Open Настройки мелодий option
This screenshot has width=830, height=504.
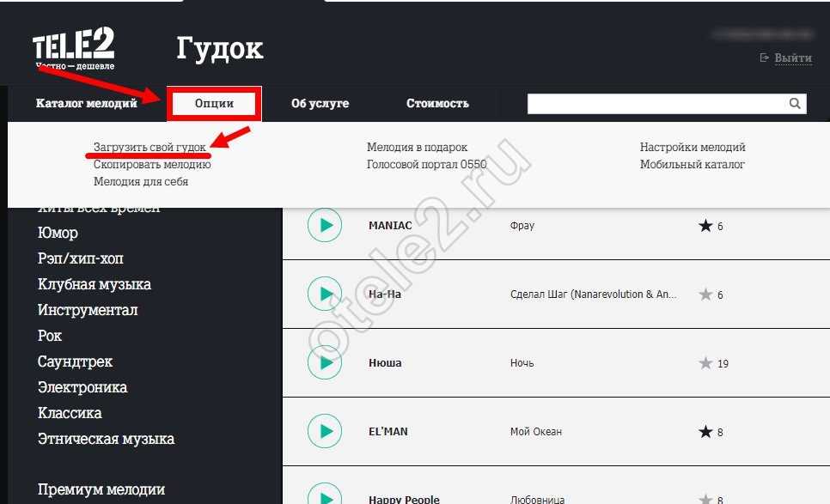pos(693,148)
